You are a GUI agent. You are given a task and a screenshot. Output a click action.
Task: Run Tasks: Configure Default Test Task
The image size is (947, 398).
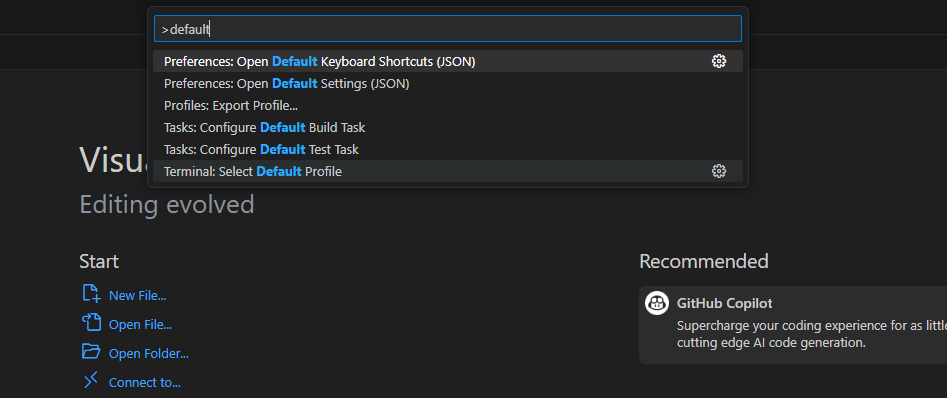click(448, 149)
